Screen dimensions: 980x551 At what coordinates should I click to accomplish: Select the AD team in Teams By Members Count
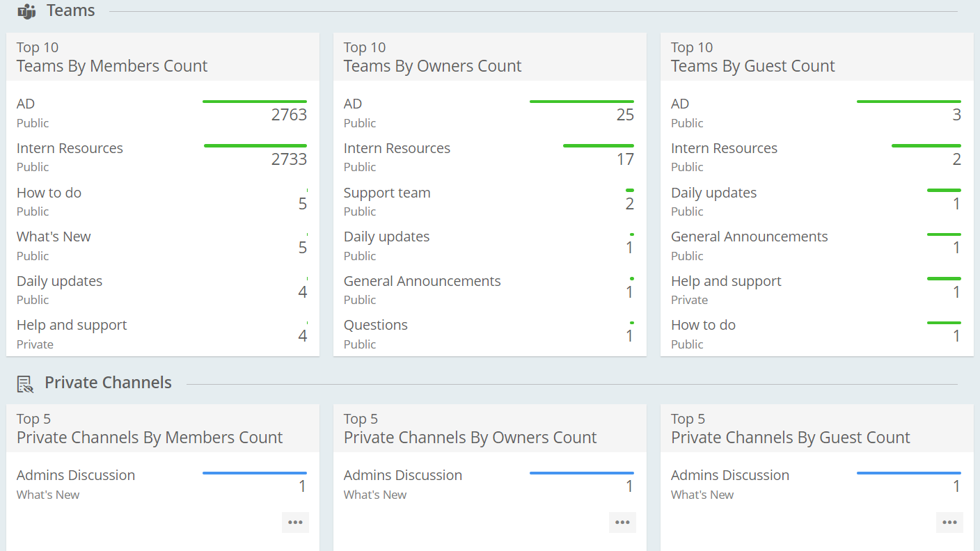25,104
